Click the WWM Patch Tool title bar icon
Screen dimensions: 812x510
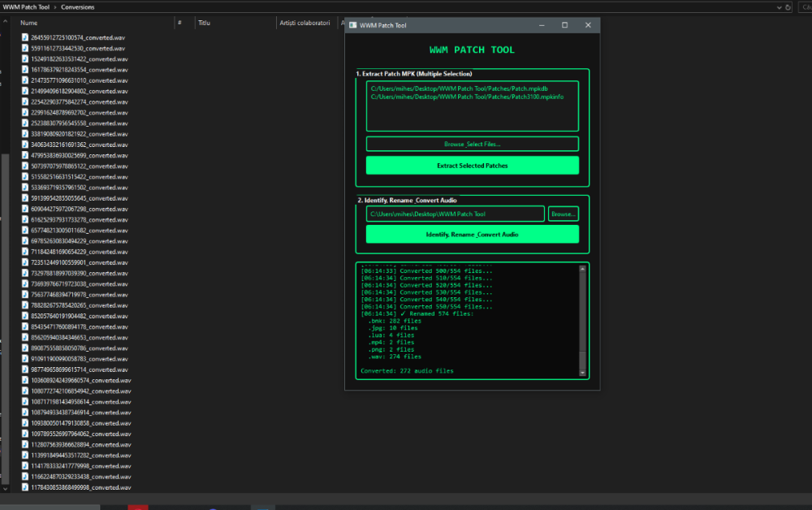tap(352, 25)
